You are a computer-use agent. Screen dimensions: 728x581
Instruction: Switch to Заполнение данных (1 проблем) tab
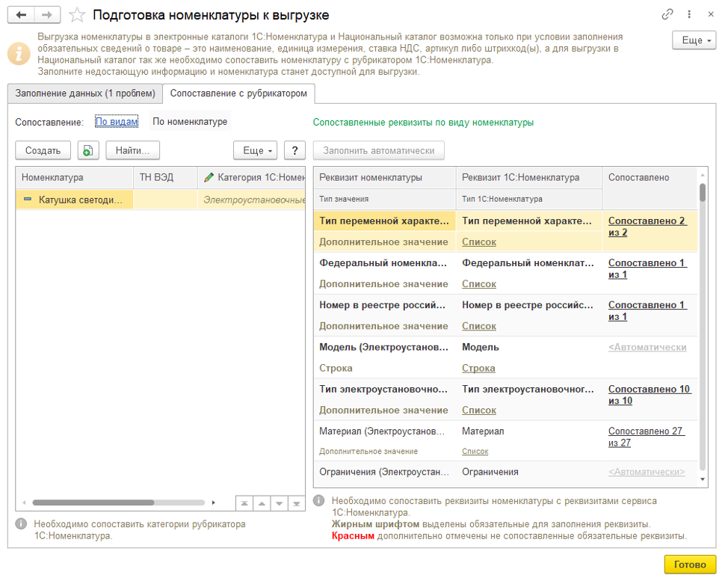tap(85, 93)
